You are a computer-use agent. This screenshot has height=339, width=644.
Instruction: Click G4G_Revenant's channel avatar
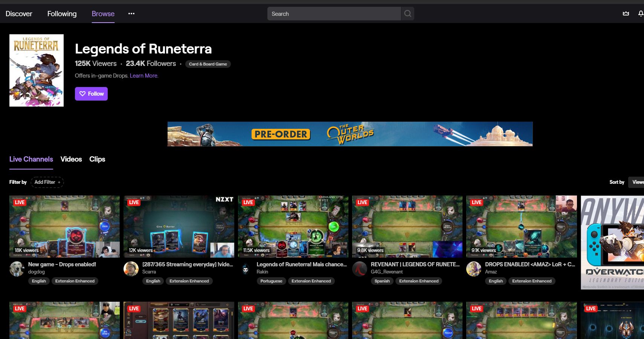point(360,269)
